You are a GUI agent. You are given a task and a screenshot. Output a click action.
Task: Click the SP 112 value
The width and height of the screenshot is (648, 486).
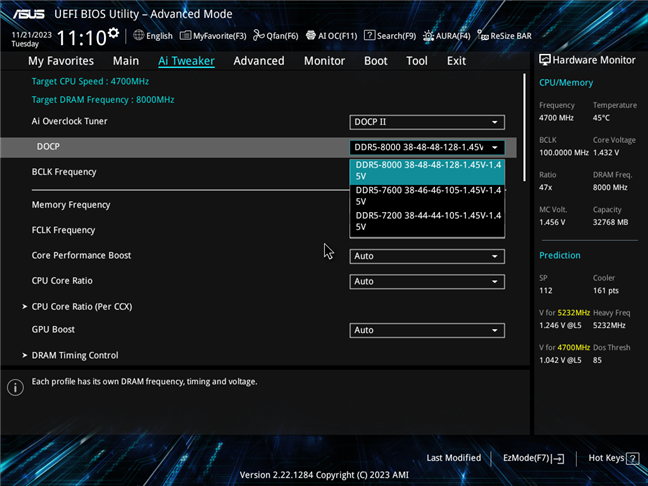click(546, 291)
